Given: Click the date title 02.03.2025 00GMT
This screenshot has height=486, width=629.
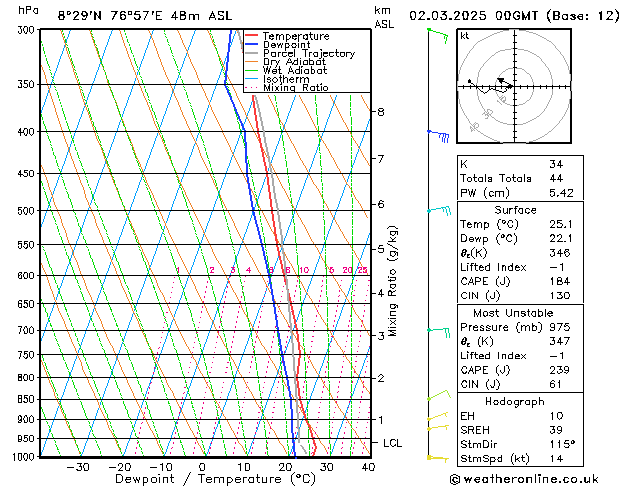Looking at the screenshot, I should click(x=514, y=16).
